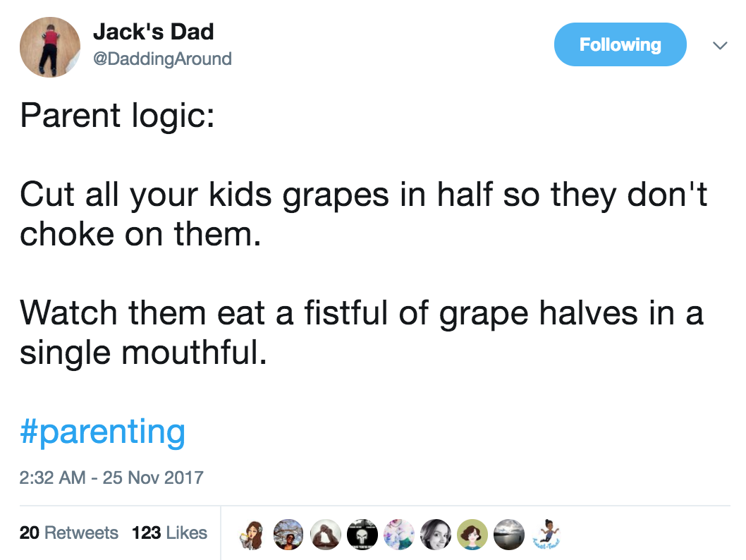The width and height of the screenshot is (746, 560).
Task: Open the Jack's Dad display name
Action: pos(153,32)
